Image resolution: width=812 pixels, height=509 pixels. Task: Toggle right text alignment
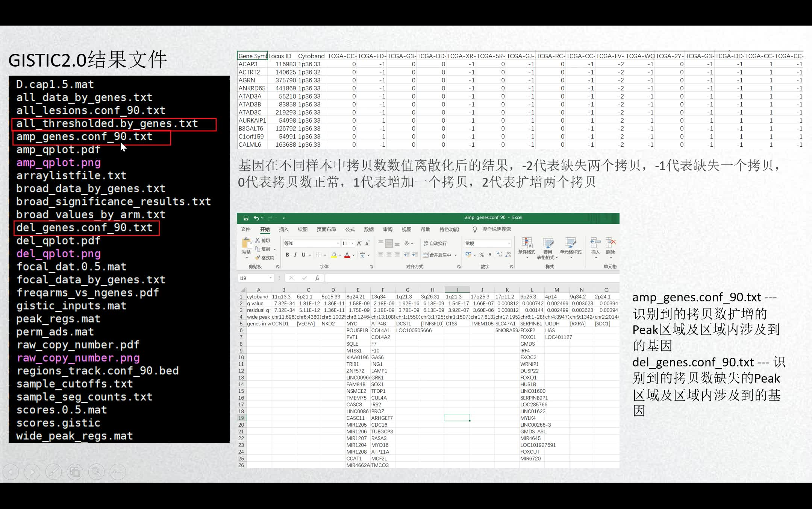click(x=397, y=255)
